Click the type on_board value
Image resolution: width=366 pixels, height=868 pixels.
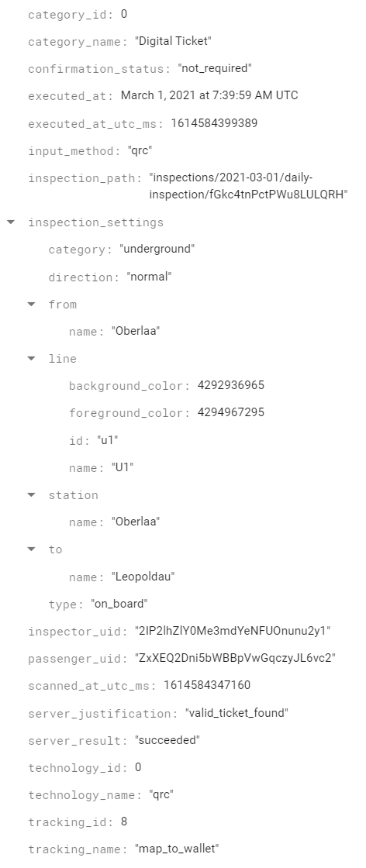[119, 604]
